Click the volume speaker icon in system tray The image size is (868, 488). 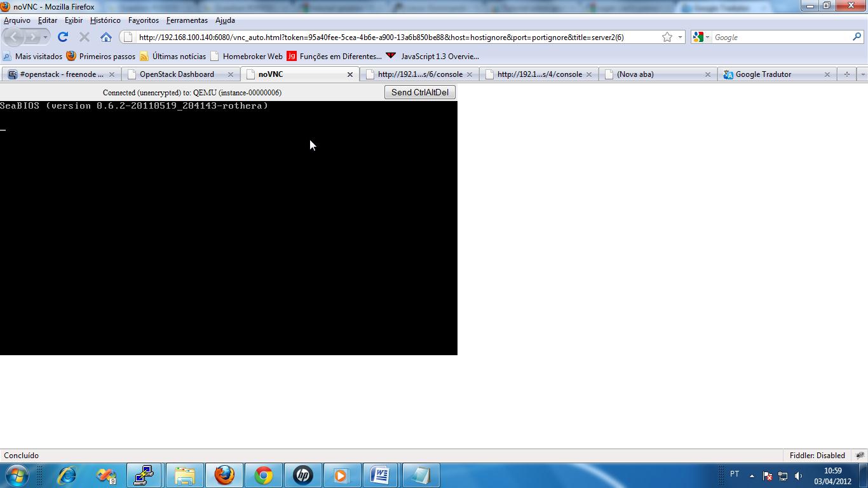(798, 476)
